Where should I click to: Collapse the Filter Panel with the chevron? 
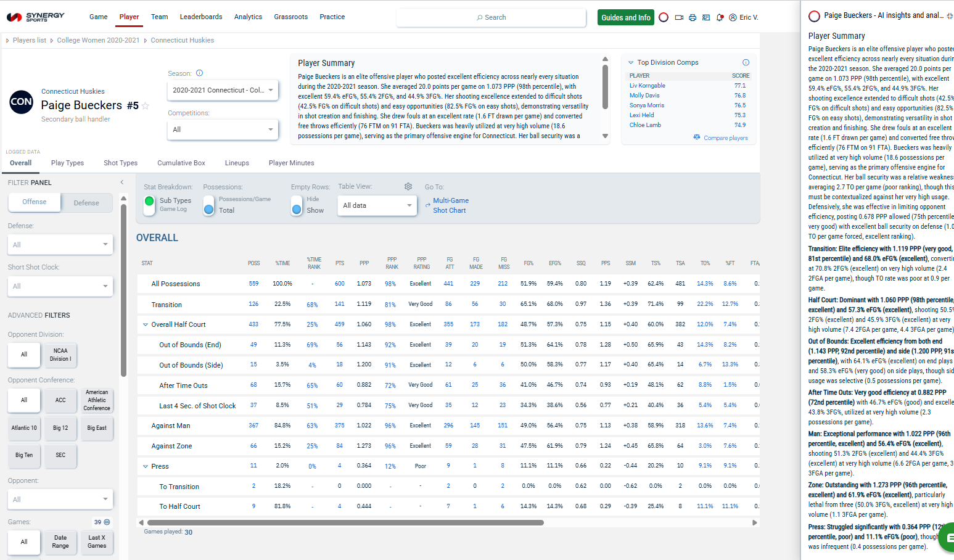121,182
